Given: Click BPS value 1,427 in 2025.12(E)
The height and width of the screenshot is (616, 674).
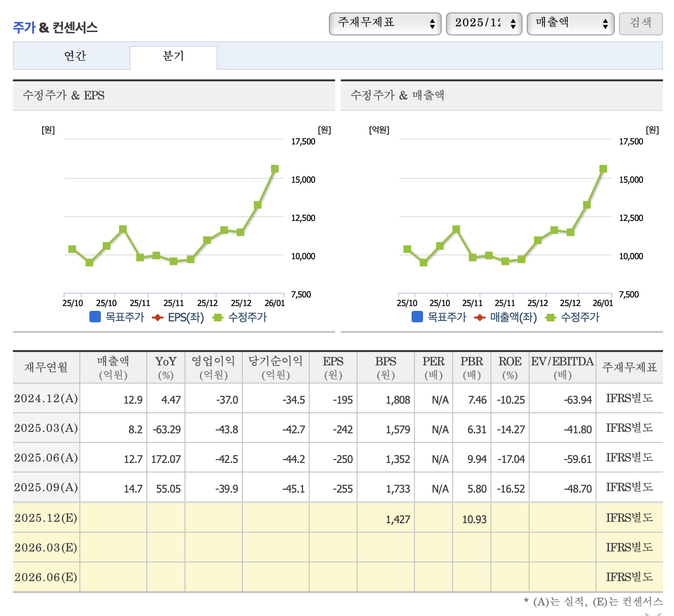Looking at the screenshot, I should [398, 519].
